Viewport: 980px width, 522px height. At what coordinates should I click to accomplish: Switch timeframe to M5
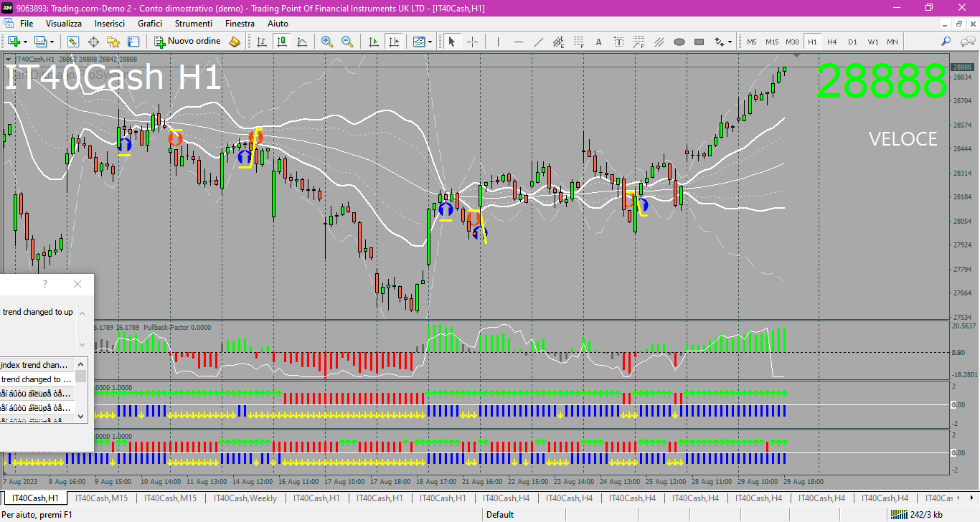tap(752, 42)
